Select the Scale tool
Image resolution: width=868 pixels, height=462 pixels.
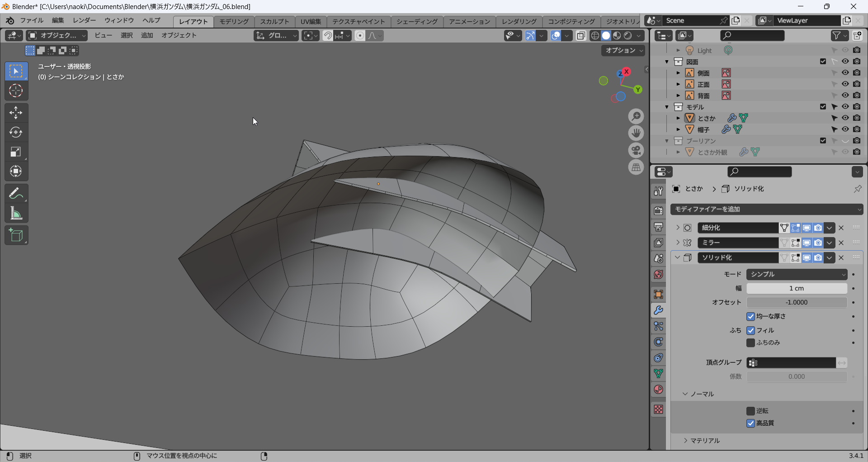[x=16, y=152]
